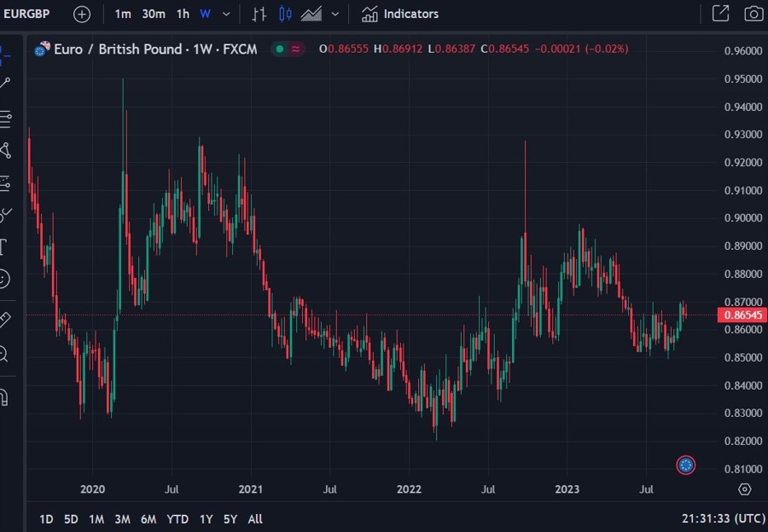Choose the Area chart type icon
This screenshot has height=532, width=768.
(x=311, y=14)
